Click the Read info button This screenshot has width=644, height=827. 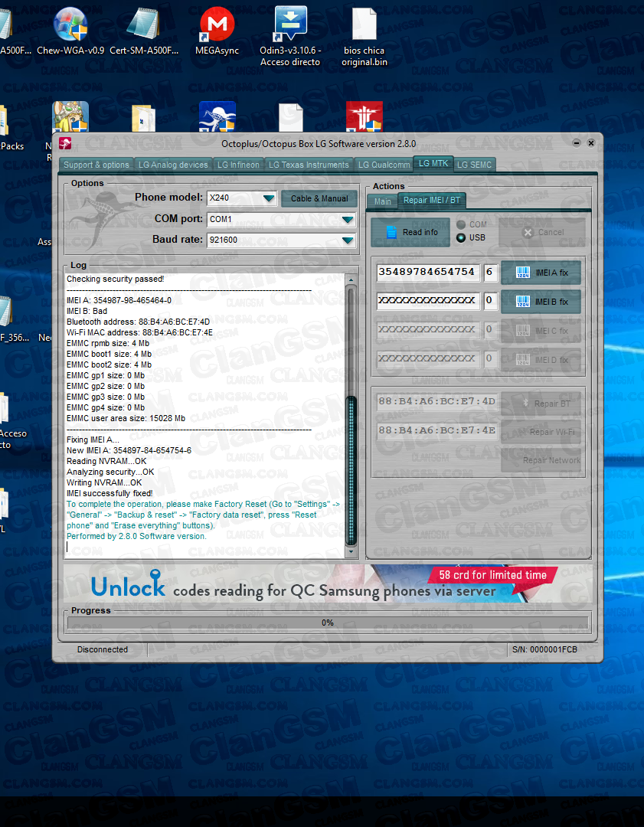[410, 232]
